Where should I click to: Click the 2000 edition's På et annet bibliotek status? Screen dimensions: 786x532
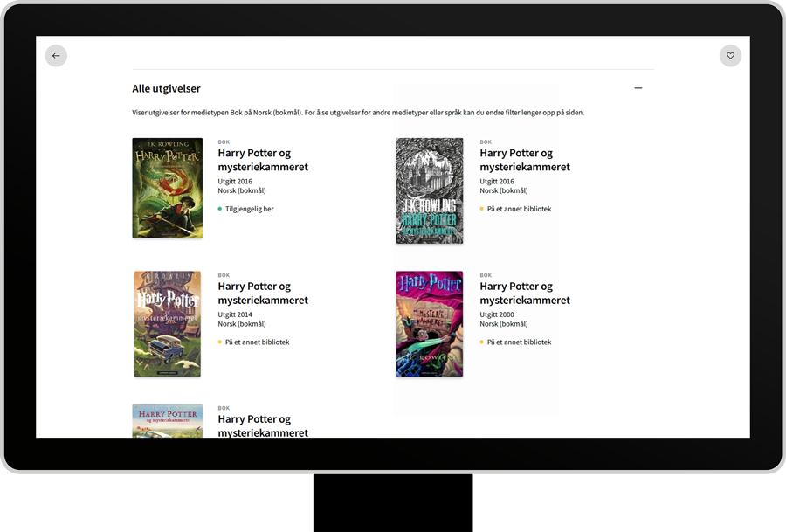coord(519,342)
